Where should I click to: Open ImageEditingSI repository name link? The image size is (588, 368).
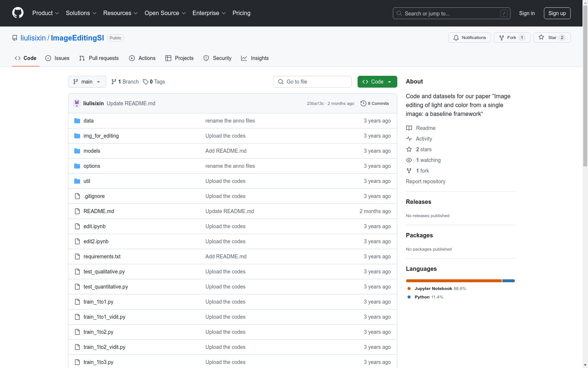[x=78, y=38]
